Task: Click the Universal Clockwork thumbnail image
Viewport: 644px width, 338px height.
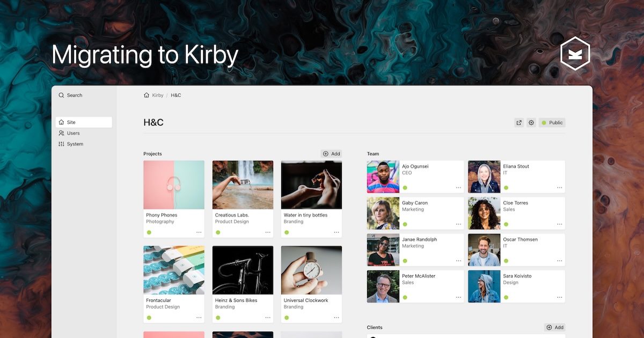Action: point(311,269)
